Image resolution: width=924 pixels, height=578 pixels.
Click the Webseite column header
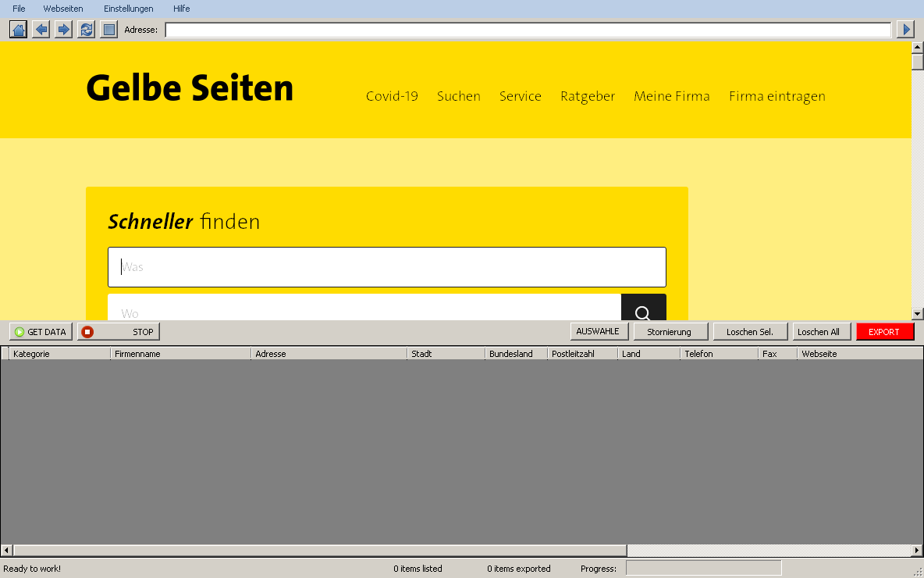click(860, 354)
